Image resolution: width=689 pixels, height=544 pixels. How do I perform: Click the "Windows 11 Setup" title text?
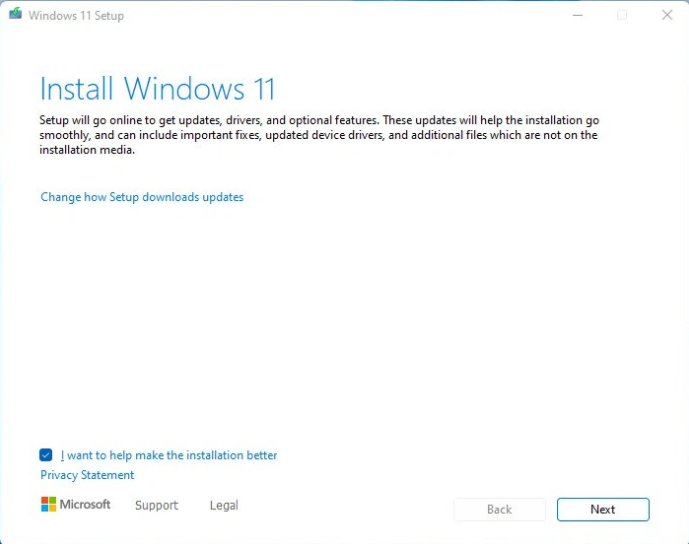tap(76, 16)
